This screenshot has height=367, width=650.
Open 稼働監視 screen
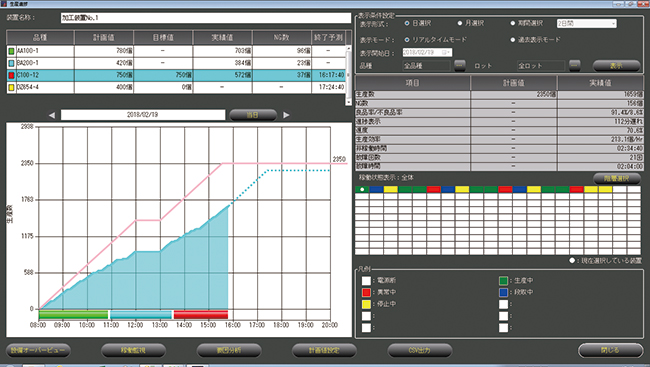point(133,350)
